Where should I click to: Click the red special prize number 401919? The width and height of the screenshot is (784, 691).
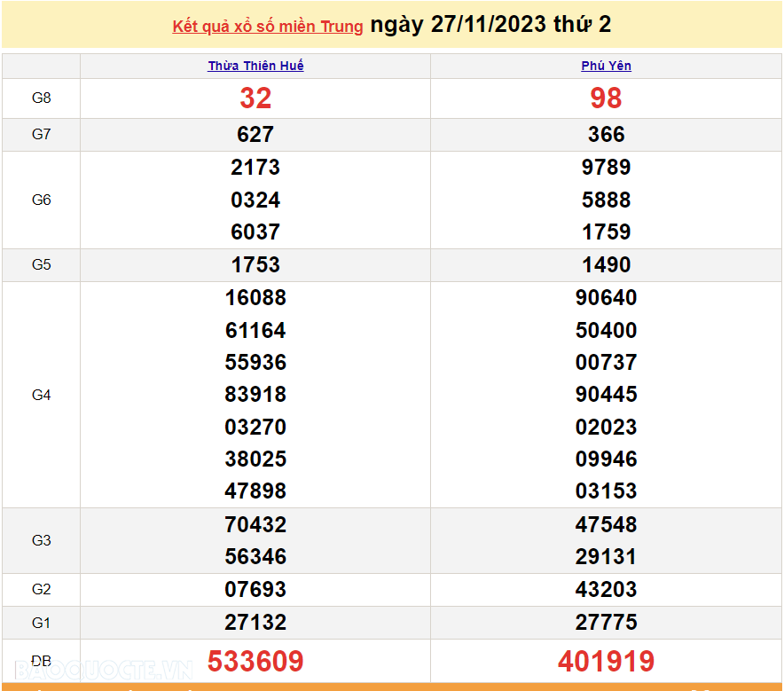pyautogui.click(x=607, y=661)
